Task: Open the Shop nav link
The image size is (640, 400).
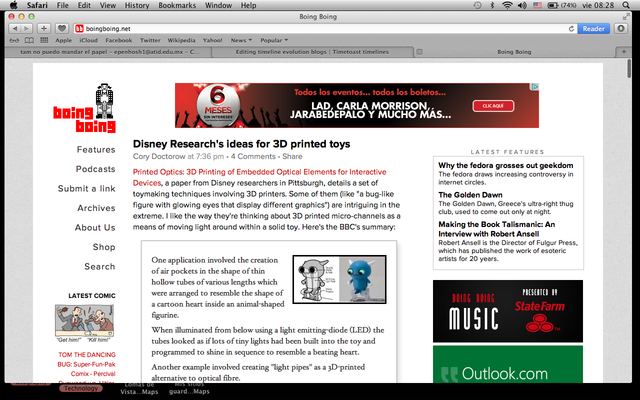Action: [104, 247]
